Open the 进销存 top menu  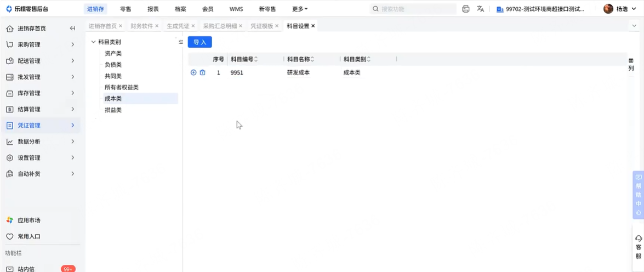tap(95, 9)
